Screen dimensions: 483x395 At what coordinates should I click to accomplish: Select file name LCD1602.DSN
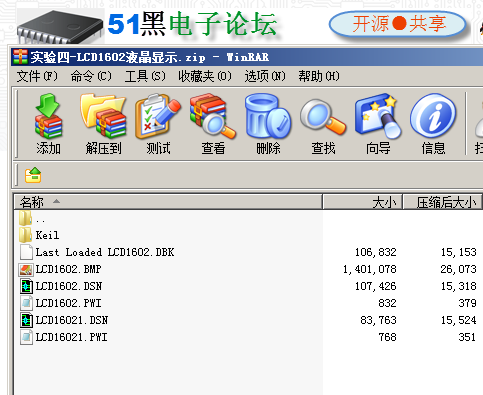click(69, 286)
